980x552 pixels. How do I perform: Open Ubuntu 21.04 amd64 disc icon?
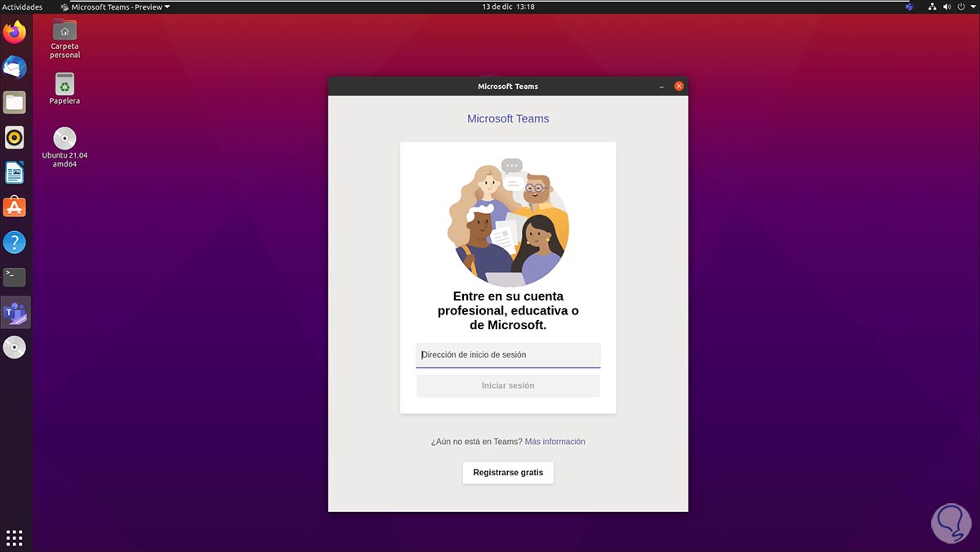point(65,147)
